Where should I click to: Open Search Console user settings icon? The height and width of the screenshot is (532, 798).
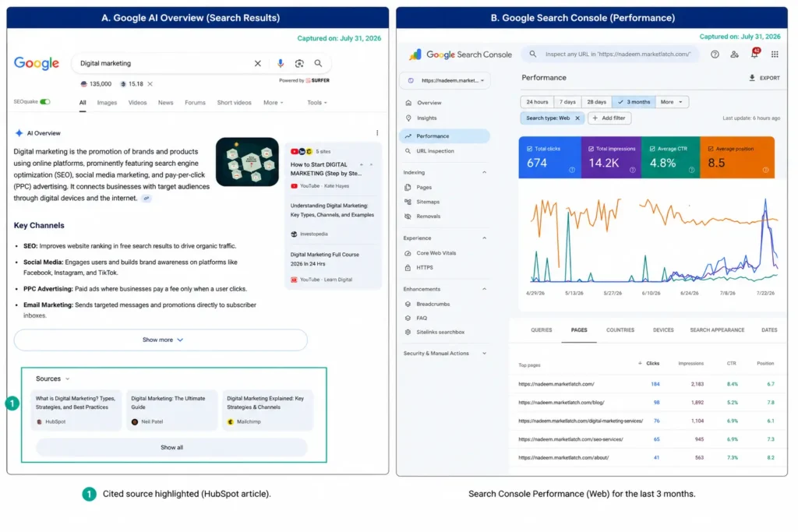[734, 54]
